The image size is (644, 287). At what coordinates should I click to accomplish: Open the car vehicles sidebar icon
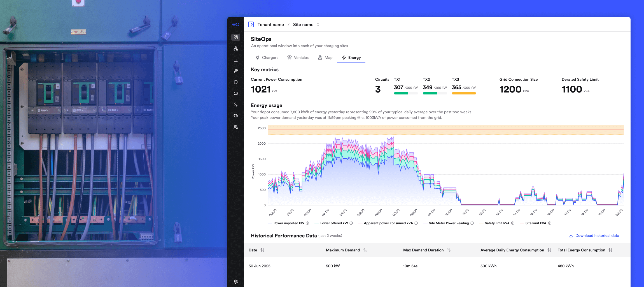click(236, 93)
